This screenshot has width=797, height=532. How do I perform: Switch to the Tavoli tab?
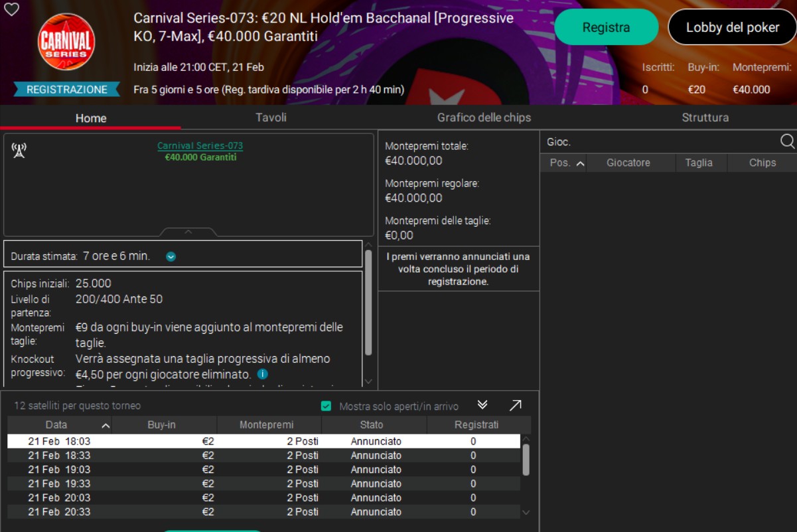click(271, 117)
